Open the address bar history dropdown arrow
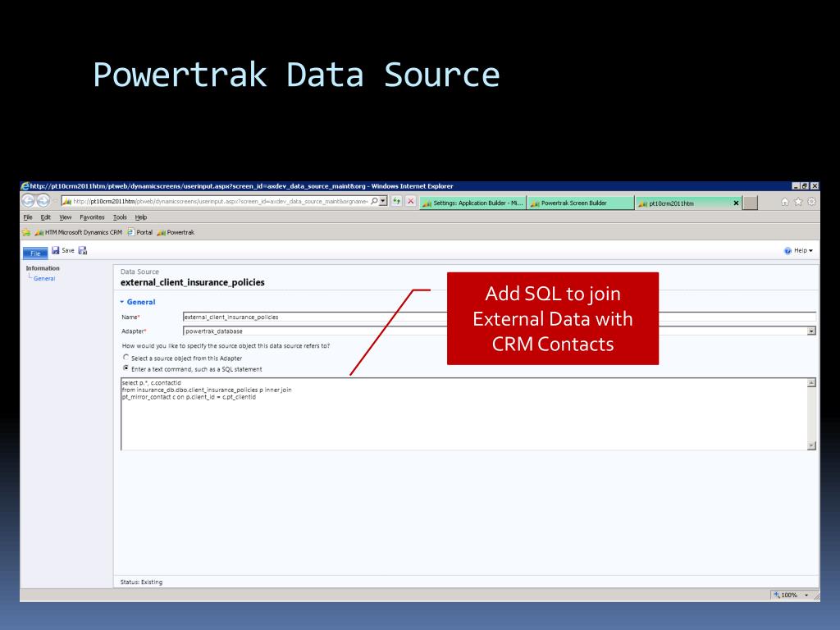 point(383,202)
